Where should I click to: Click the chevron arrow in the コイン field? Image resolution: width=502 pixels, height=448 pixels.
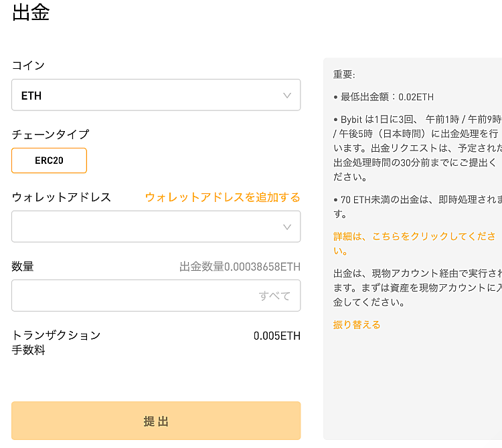(287, 96)
